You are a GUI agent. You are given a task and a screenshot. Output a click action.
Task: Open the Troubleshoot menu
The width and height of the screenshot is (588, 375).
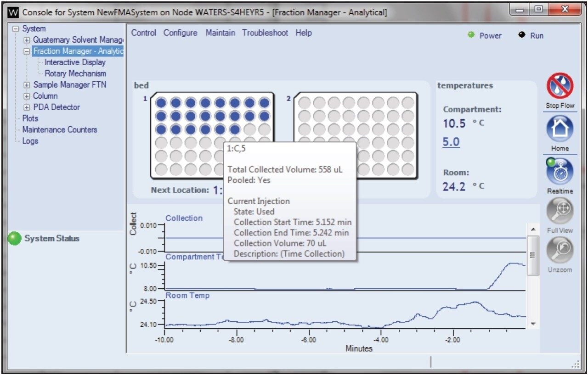tap(265, 33)
